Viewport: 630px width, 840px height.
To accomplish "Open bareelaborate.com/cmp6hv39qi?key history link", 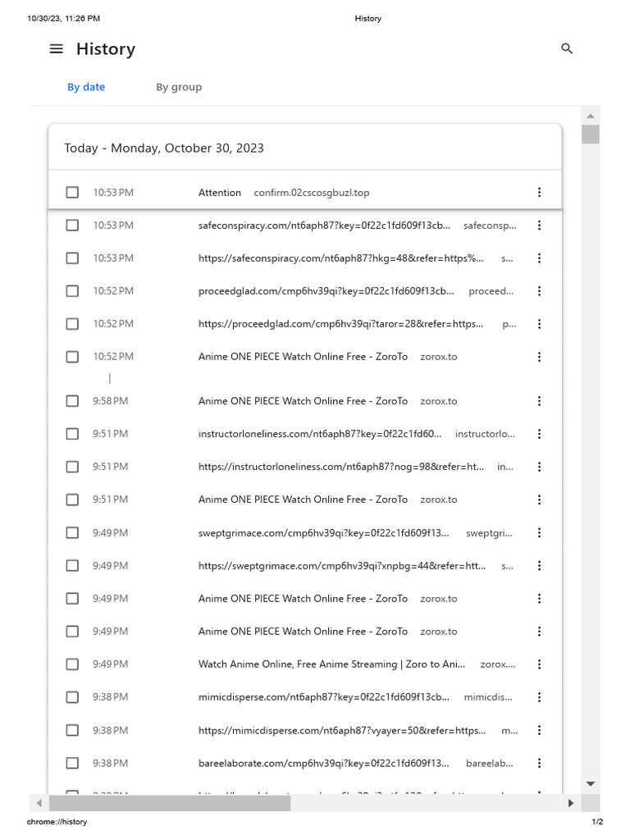I will 323,763.
